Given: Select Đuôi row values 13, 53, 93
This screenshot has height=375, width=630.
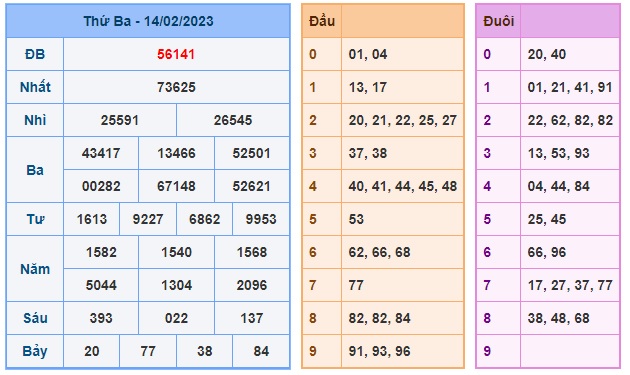Looking at the screenshot, I should pos(558,153).
